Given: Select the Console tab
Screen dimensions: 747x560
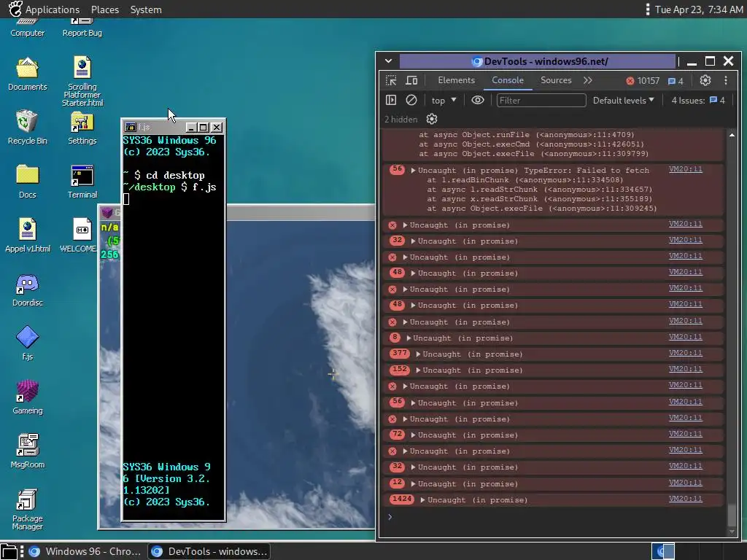Looking at the screenshot, I should 508,80.
